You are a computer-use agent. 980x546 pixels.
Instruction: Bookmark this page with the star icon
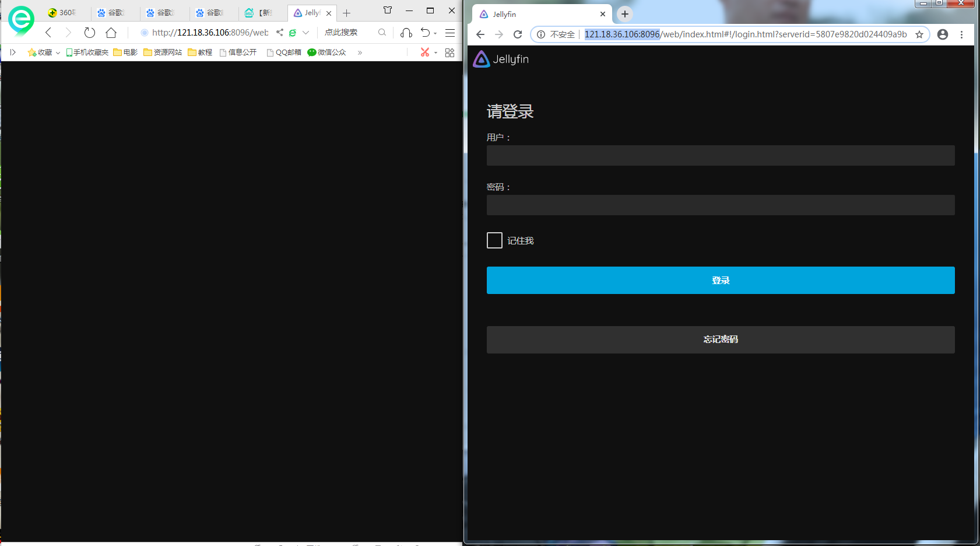919,34
